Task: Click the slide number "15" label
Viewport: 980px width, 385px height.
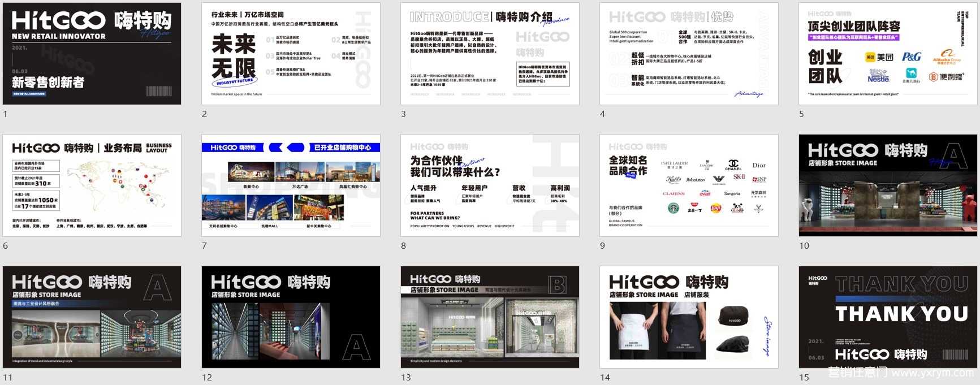Action: click(x=804, y=378)
